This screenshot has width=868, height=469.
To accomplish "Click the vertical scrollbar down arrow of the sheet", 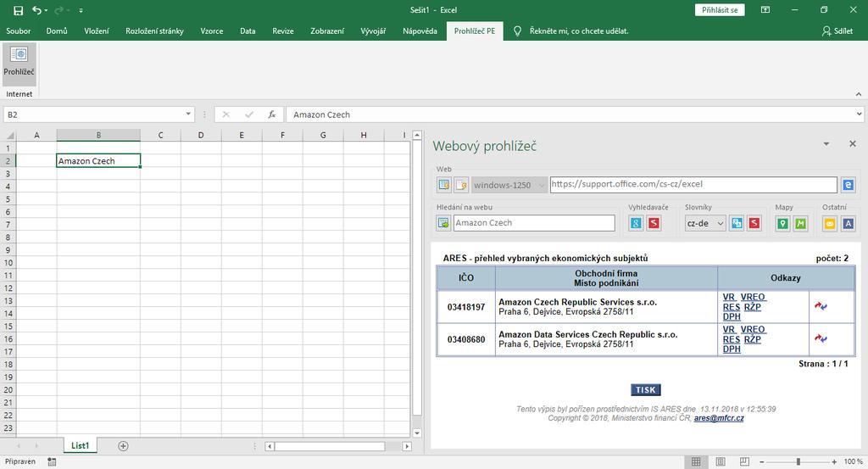I will coord(417,433).
